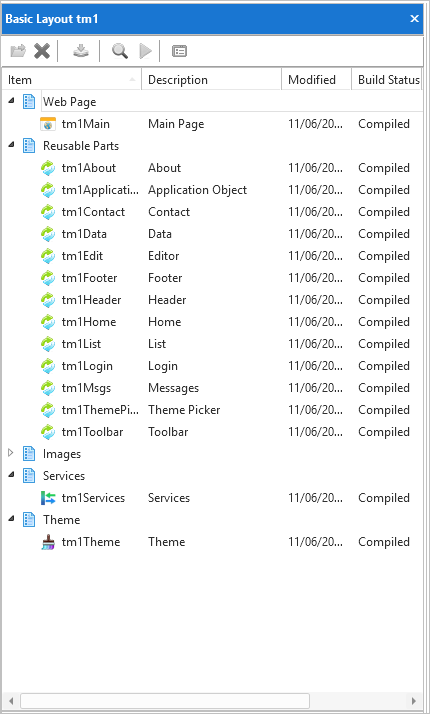
Task: Click the Modified column header
Action: [317, 80]
